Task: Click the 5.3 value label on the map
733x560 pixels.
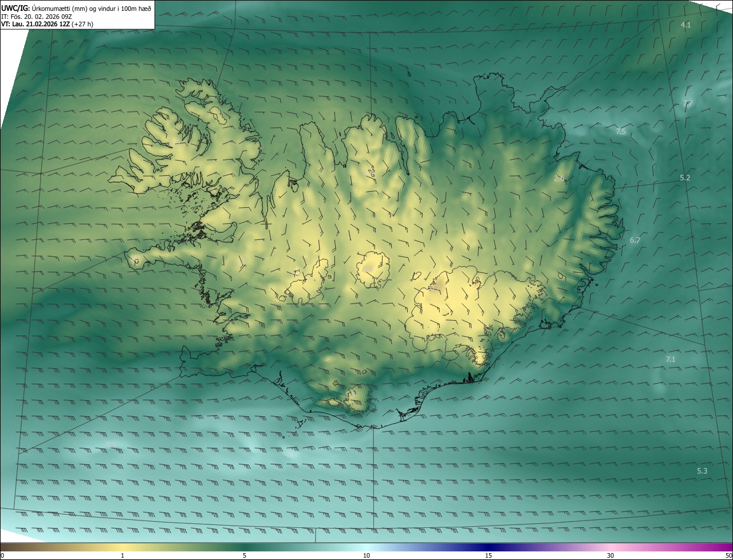Action: point(702,471)
